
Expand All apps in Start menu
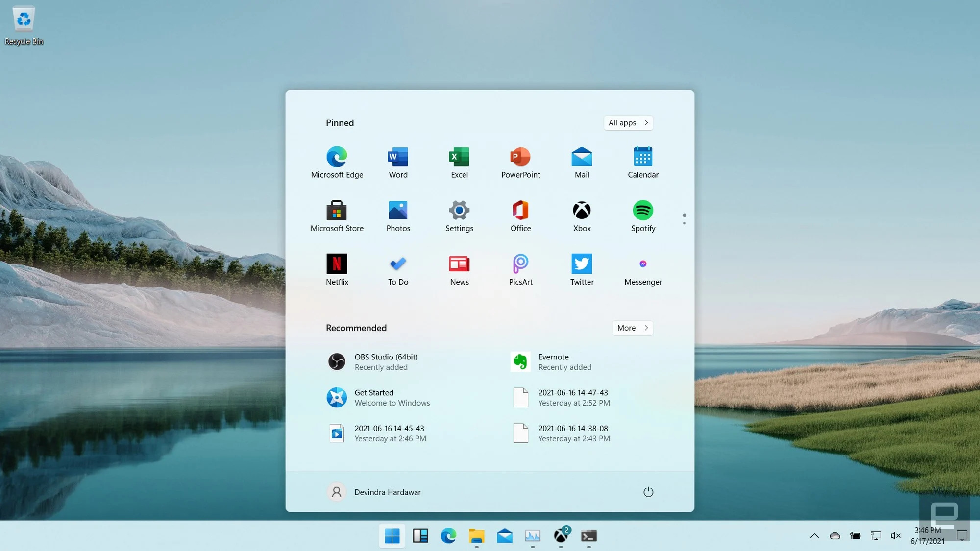tap(629, 122)
